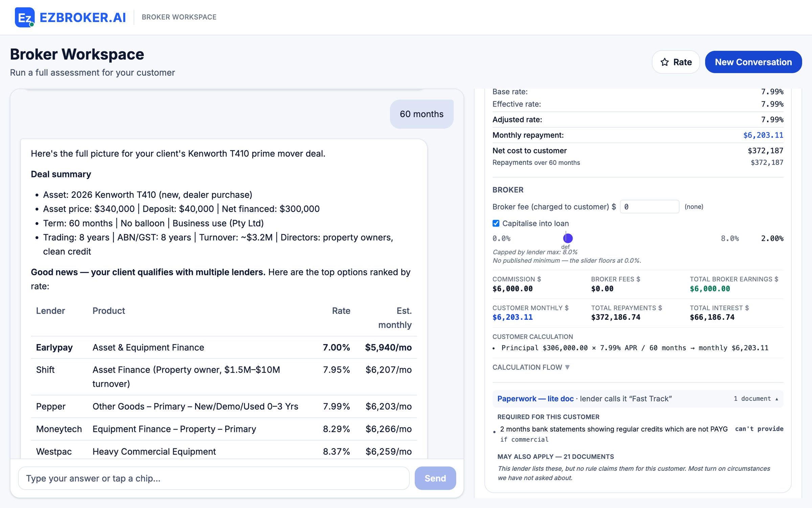Toggle the Capitalise into loan checkbox
Screen dimensions: 812x508
(x=496, y=223)
